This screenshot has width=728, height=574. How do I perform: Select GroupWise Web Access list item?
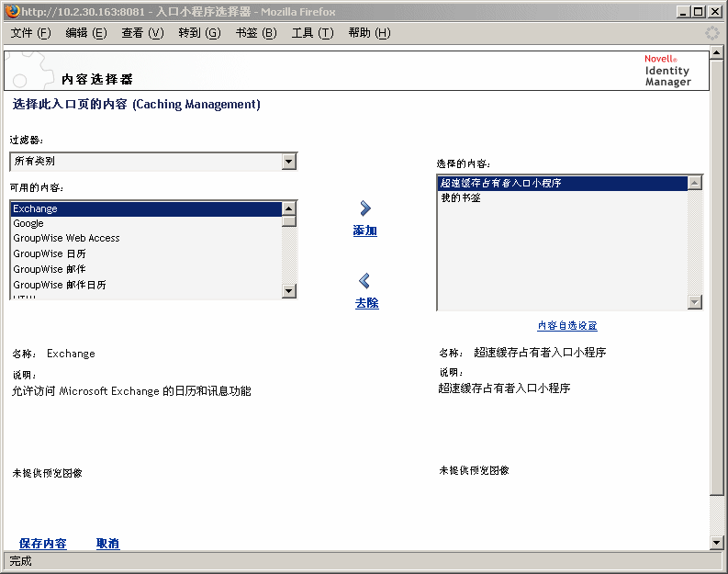[146, 238]
